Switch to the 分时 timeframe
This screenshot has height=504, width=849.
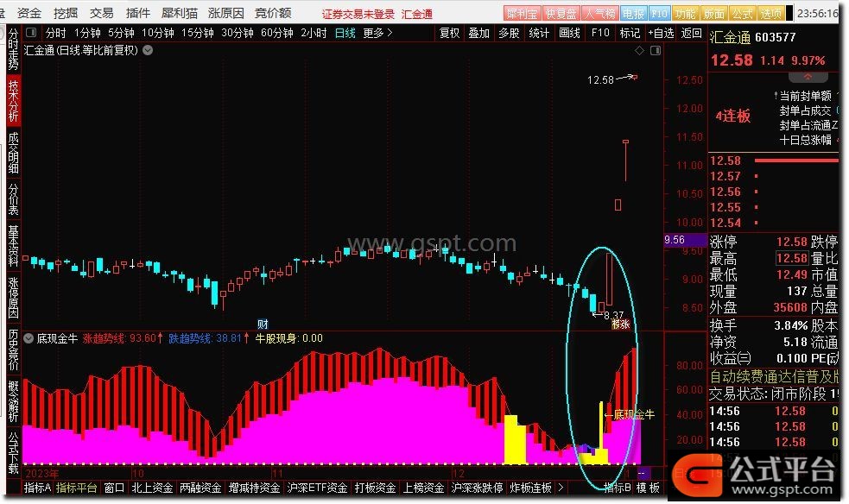pos(56,33)
